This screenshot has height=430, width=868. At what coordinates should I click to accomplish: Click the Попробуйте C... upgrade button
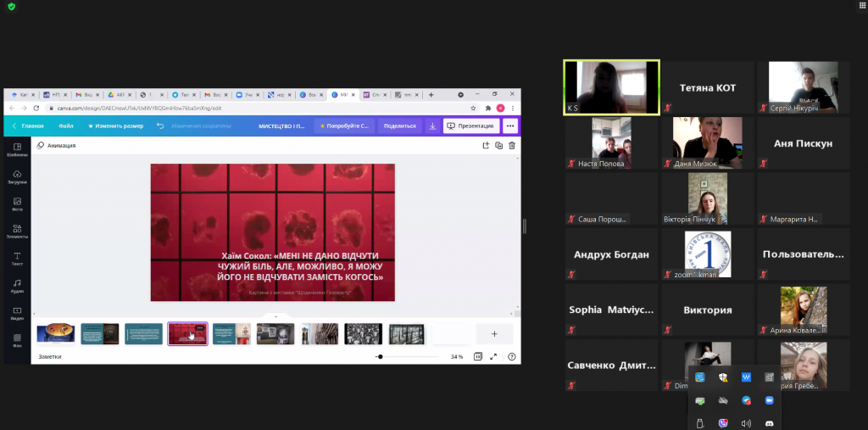point(344,126)
